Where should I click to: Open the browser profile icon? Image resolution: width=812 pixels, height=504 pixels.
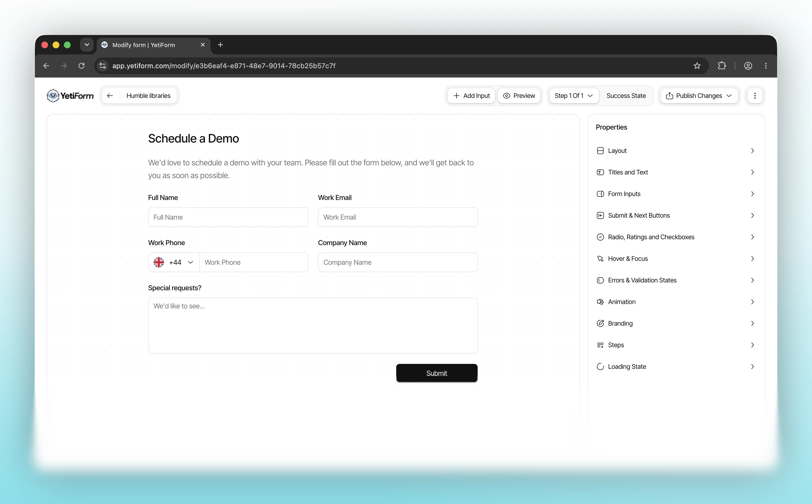tap(748, 66)
